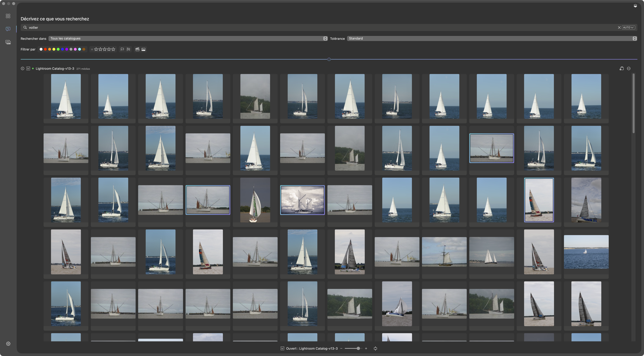Click the Lr icon next to catalog name
The image size is (644, 356).
[28, 68]
